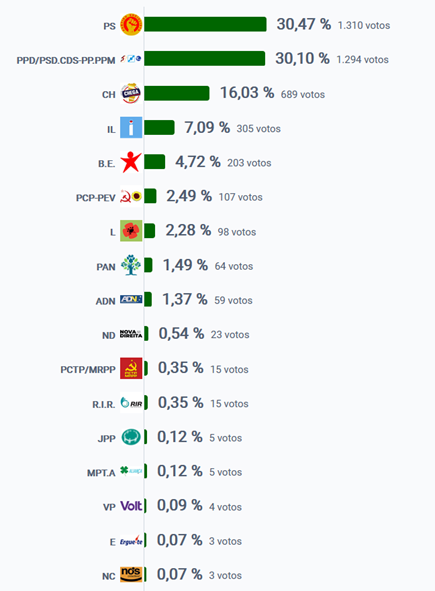Select the Ergue-te logo
The image size is (435, 591).
pos(131,541)
